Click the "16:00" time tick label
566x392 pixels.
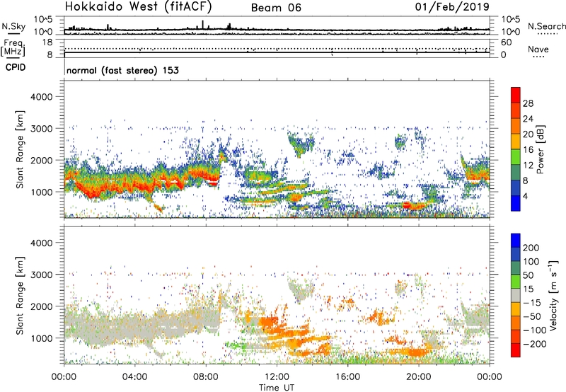tap(347, 377)
